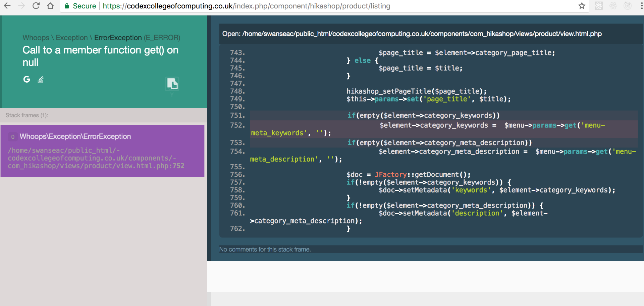
Task: Click 'No comments for this stack frame' text
Action: (265, 249)
